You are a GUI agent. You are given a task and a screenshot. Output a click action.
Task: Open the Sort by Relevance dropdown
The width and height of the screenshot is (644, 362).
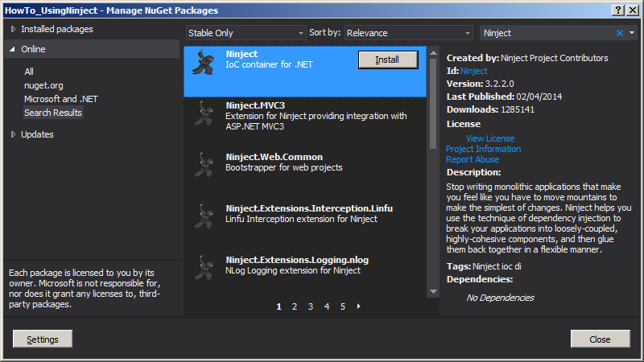coord(409,33)
